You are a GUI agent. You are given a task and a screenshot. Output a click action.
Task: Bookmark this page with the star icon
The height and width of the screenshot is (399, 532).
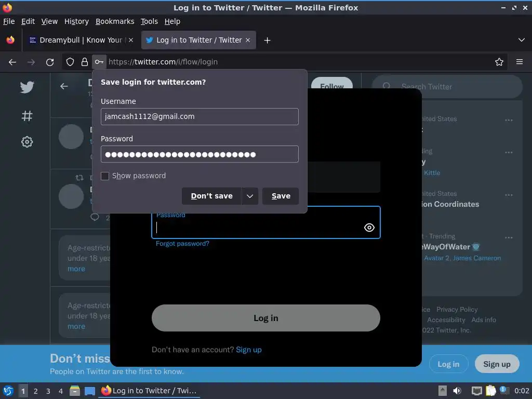coord(499,62)
